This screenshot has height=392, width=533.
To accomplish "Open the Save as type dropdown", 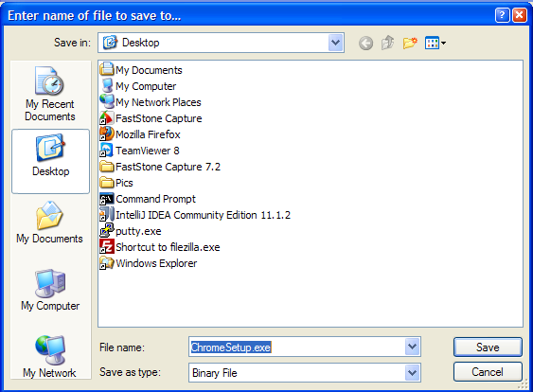I will [412, 373].
